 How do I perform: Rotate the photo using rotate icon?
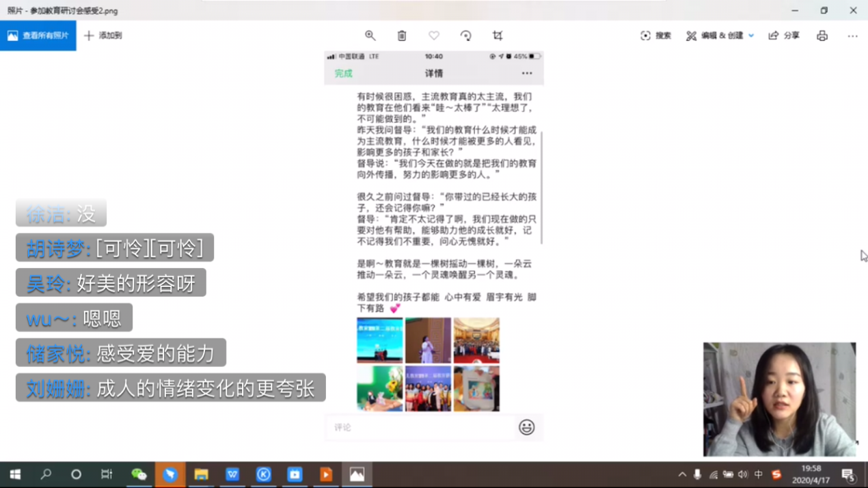[465, 36]
